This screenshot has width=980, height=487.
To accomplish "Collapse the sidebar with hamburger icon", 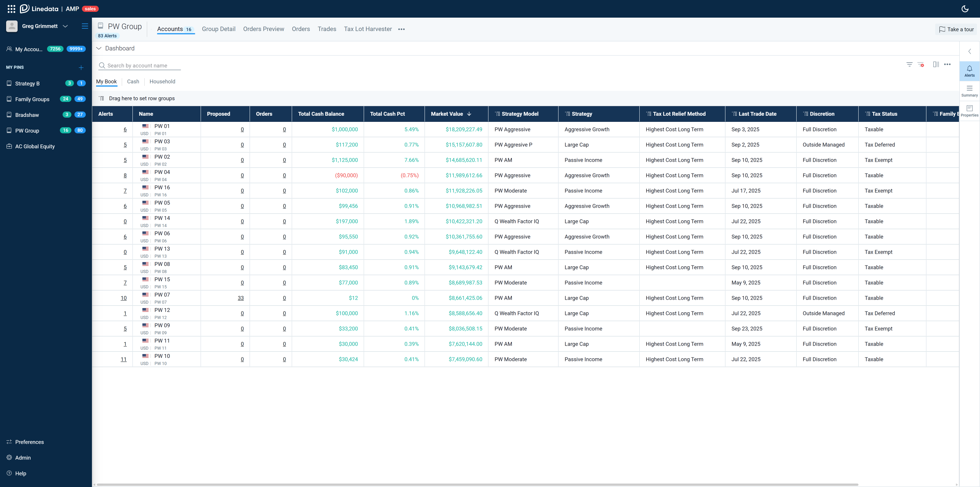I will [x=85, y=26].
